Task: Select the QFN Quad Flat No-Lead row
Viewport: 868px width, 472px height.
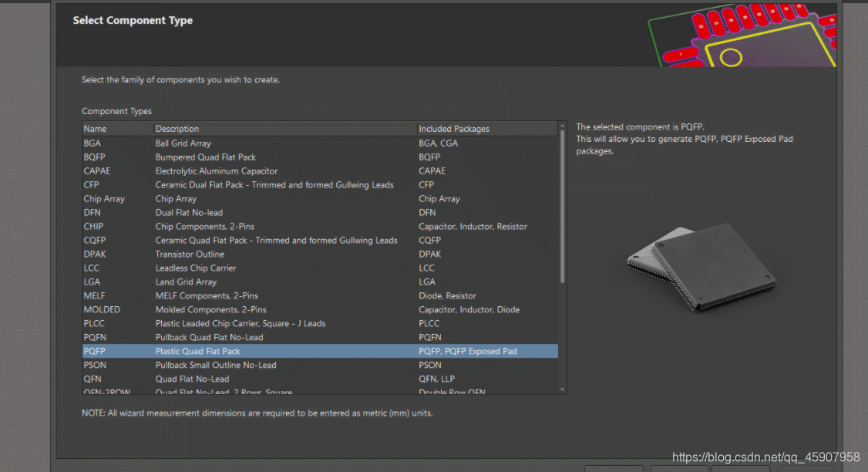Action: 231,379
